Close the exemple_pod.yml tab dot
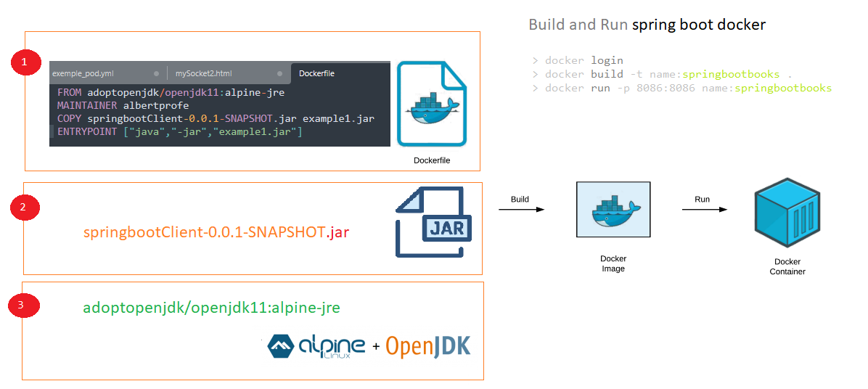Viewport: 868px width, 389px height. [156, 73]
